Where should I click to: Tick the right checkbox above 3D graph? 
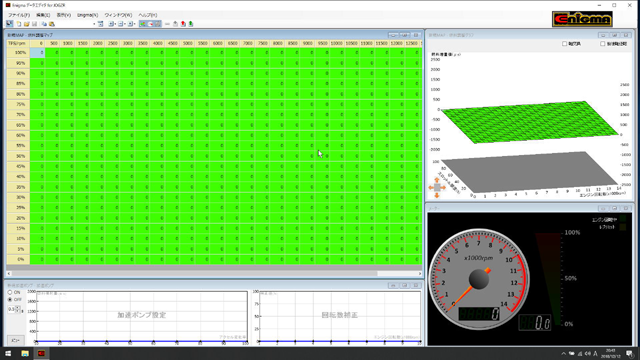click(602, 44)
